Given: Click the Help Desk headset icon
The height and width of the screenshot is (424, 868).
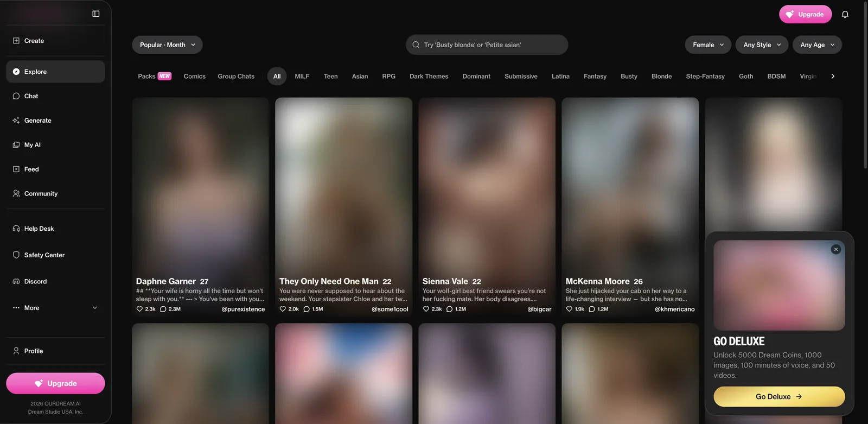Looking at the screenshot, I should (16, 229).
